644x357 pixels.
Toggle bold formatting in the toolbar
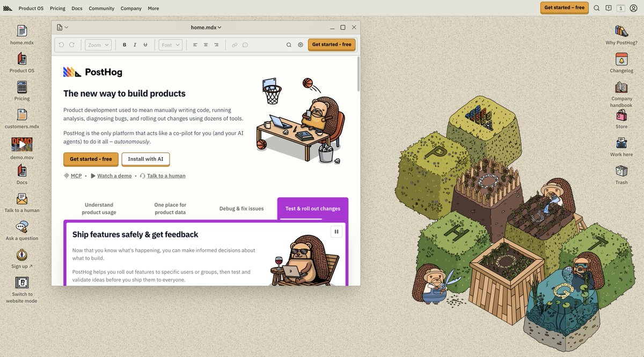point(125,45)
